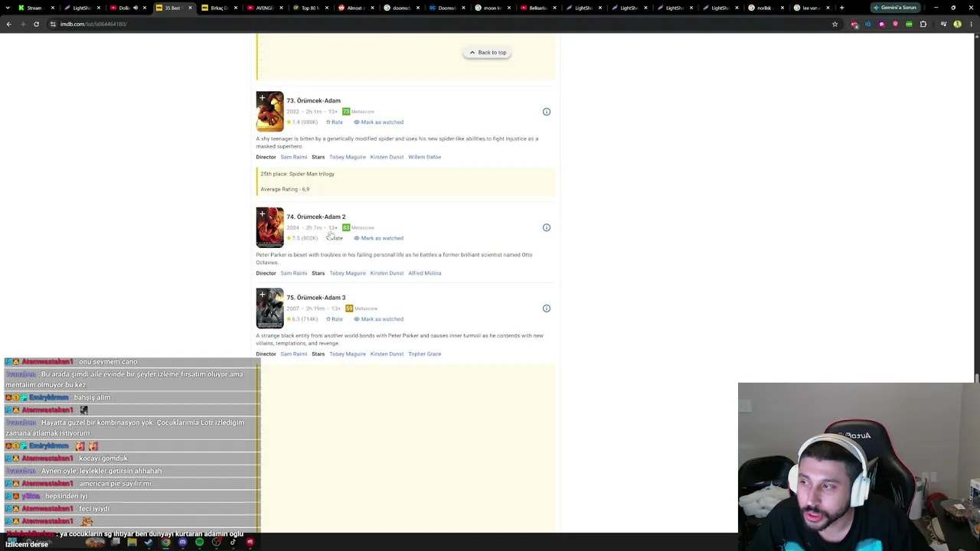The height and width of the screenshot is (551, 980).
Task: Open Kirsten Dunst link under 73. Örümcek-Adam
Action: (387, 157)
